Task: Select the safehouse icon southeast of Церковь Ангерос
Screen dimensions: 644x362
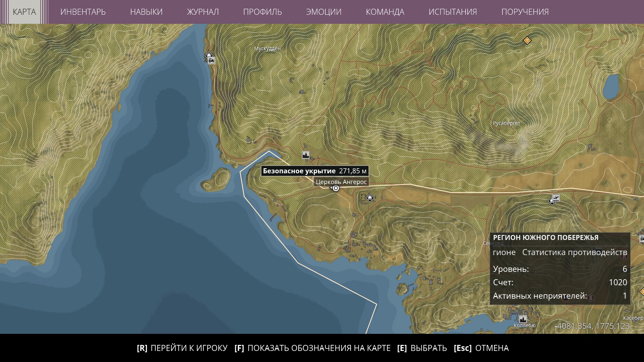Action: pos(370,198)
